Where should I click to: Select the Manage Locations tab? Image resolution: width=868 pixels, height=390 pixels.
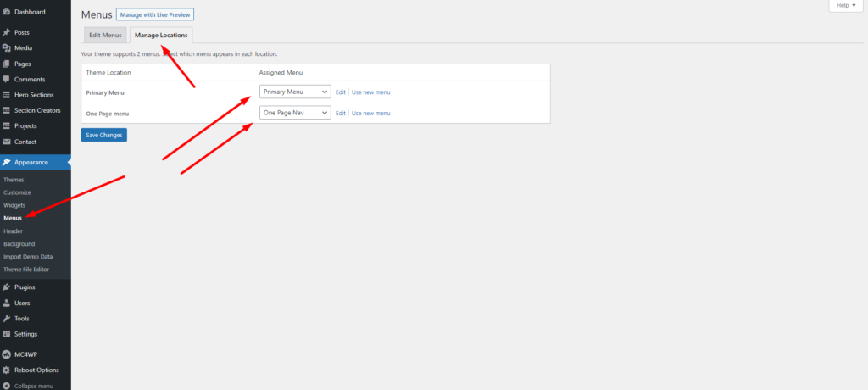coord(161,35)
